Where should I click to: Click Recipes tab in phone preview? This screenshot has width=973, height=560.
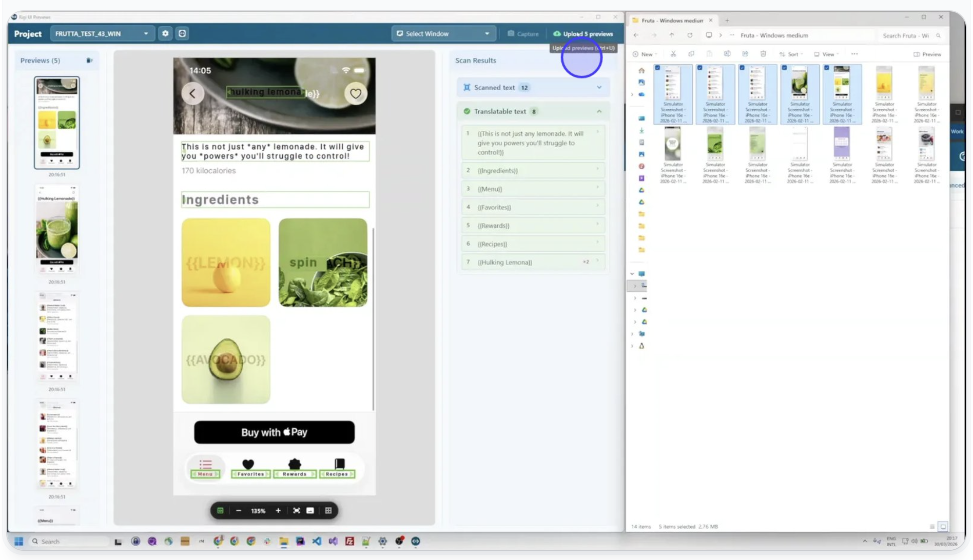pyautogui.click(x=337, y=469)
